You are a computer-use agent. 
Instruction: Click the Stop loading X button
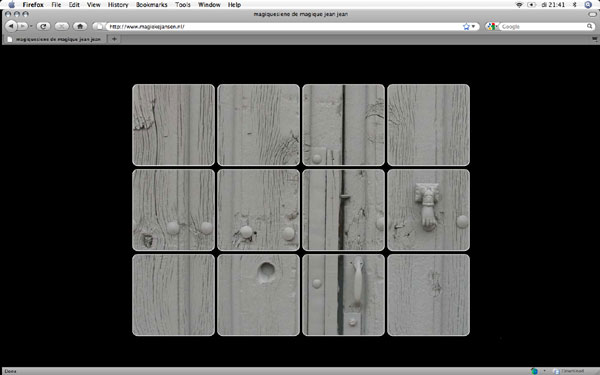pyautogui.click(x=62, y=26)
